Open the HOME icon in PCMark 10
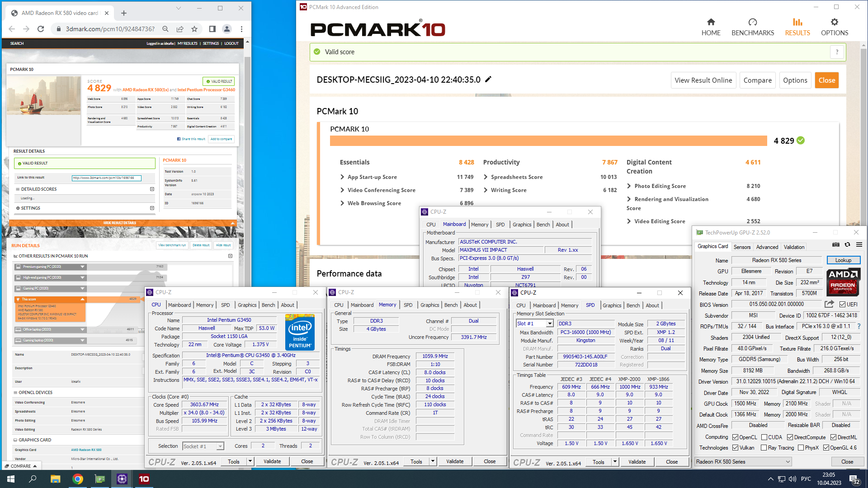The image size is (868, 488). (x=711, y=22)
